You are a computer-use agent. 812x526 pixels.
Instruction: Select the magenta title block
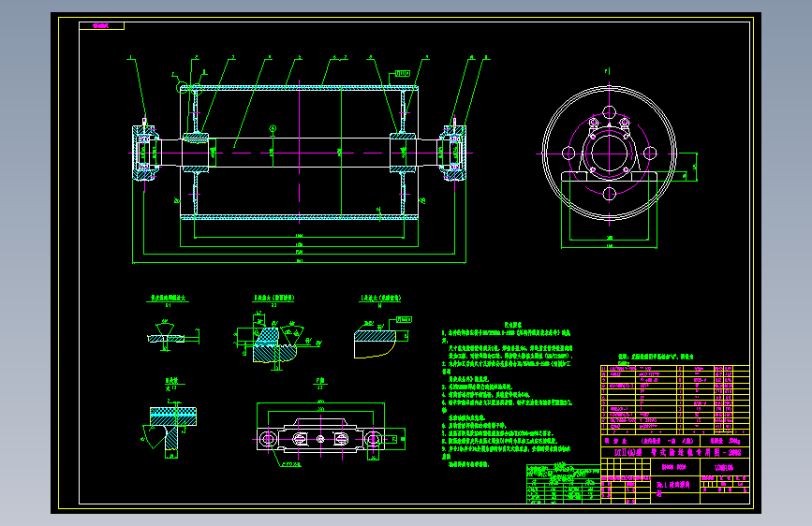(x=675, y=469)
